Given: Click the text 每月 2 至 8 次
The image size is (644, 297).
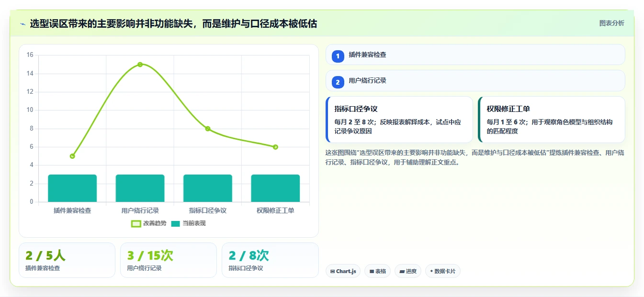Looking at the screenshot, I should [x=354, y=122].
